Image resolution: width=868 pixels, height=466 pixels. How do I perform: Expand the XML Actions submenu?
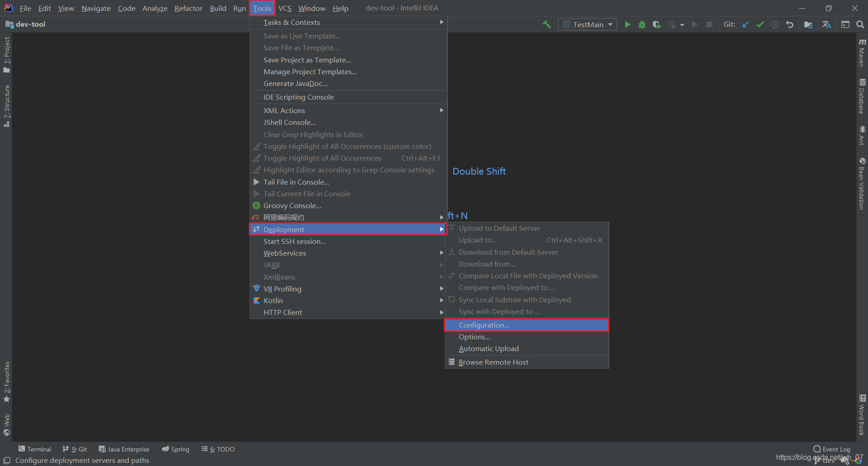(x=349, y=110)
